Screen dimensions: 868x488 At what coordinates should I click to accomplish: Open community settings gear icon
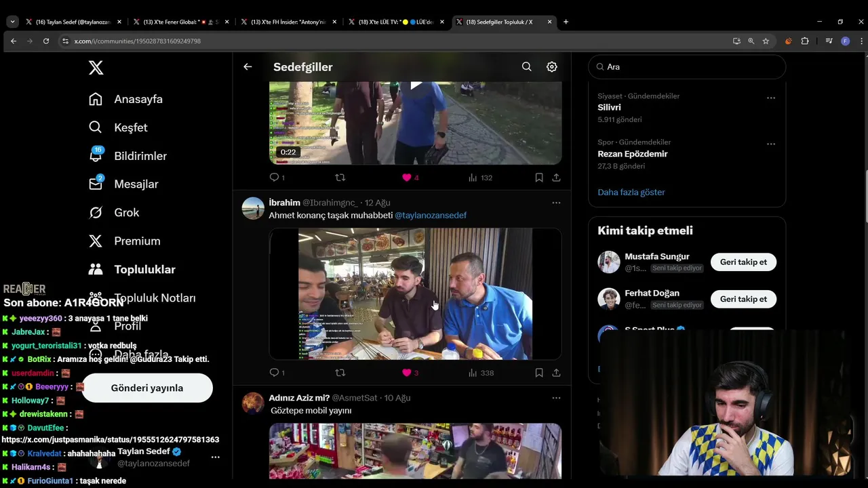pos(552,66)
